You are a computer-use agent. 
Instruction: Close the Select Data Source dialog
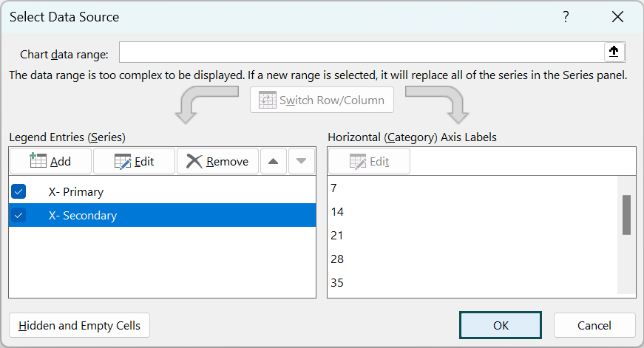[617, 17]
